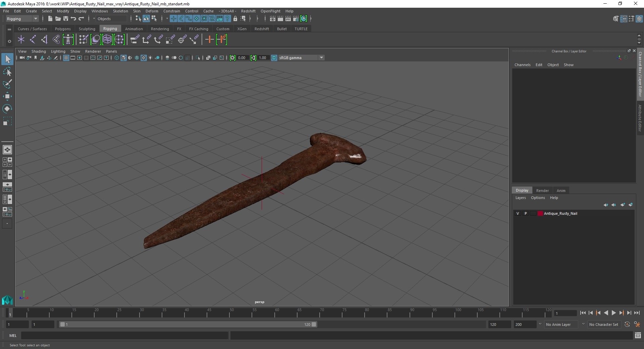Screen dimensions: 644x349
Task: Activate the Move tool in toolbox
Action: click(7, 96)
